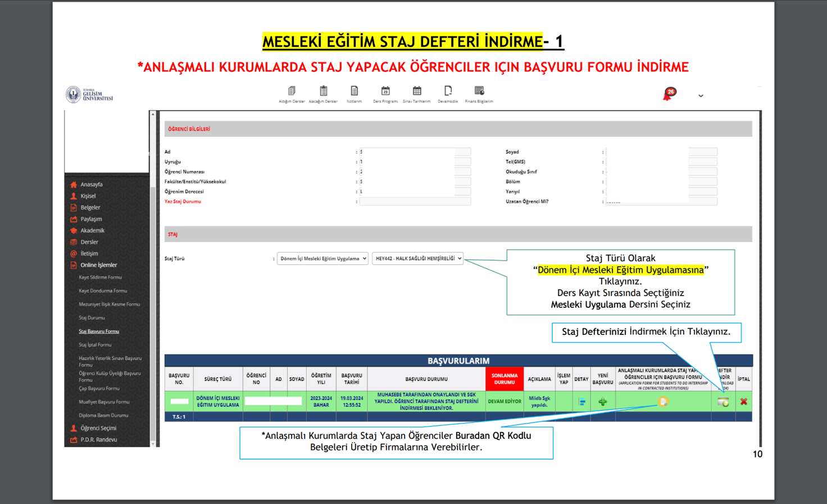Open Anasayfa from the sidebar menu
This screenshot has width=827, height=504.
coord(91,184)
